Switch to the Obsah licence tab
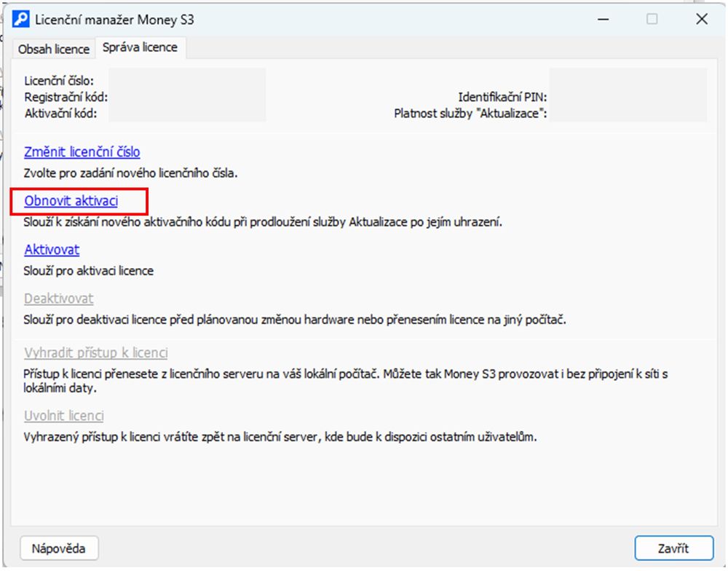The height and width of the screenshot is (571, 728). [54, 49]
